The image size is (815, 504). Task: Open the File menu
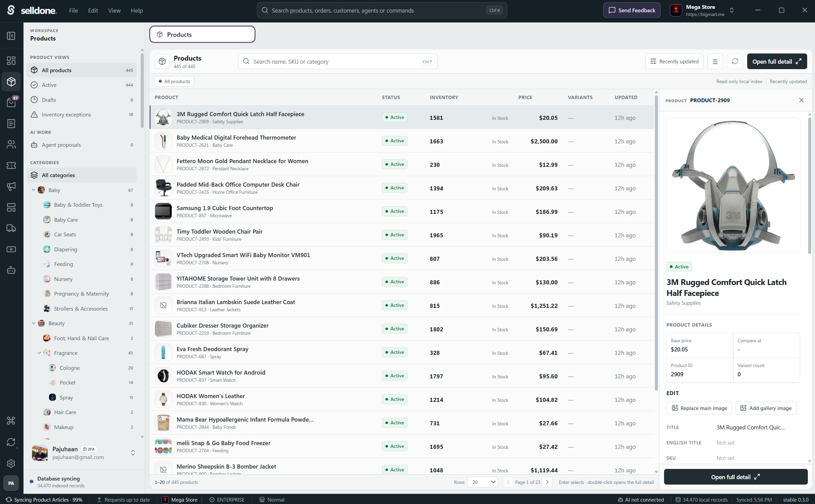(73, 11)
